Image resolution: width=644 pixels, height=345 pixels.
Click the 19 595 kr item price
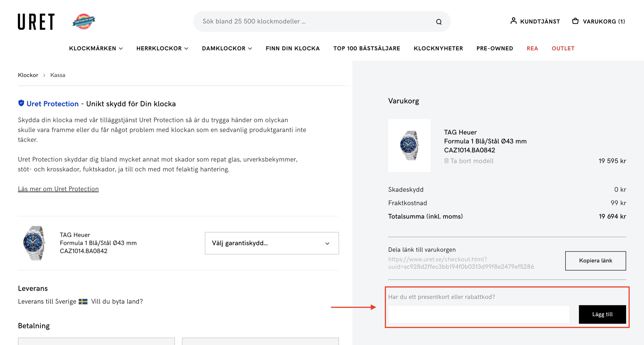point(612,161)
